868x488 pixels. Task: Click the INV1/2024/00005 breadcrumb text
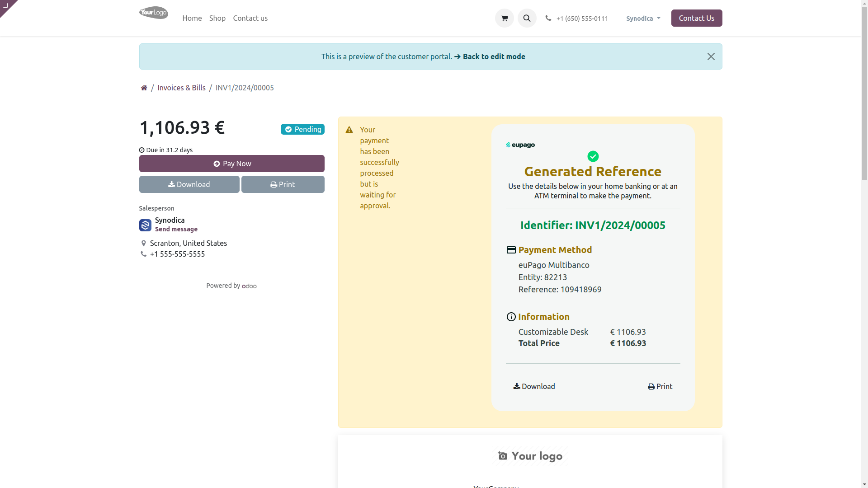click(245, 88)
